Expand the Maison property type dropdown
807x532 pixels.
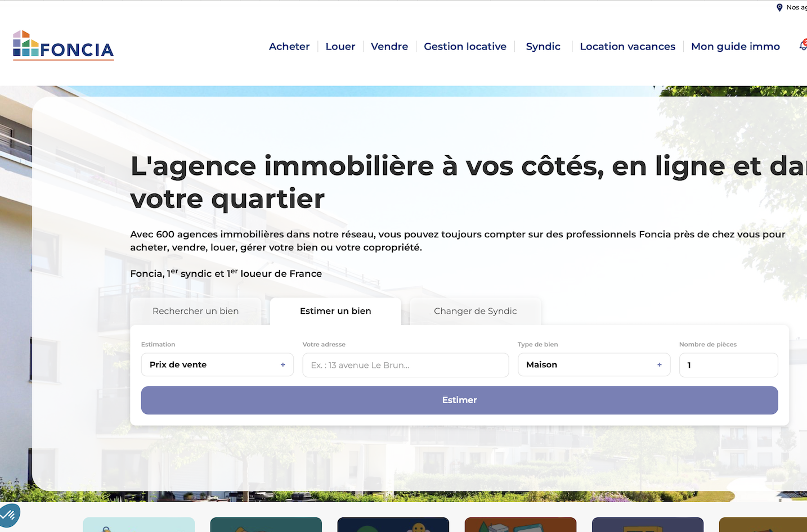tap(593, 365)
